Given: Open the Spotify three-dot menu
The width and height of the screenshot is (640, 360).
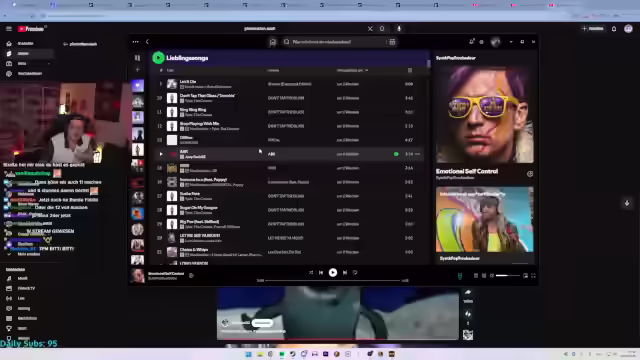Looking at the screenshot, I should (136, 42).
